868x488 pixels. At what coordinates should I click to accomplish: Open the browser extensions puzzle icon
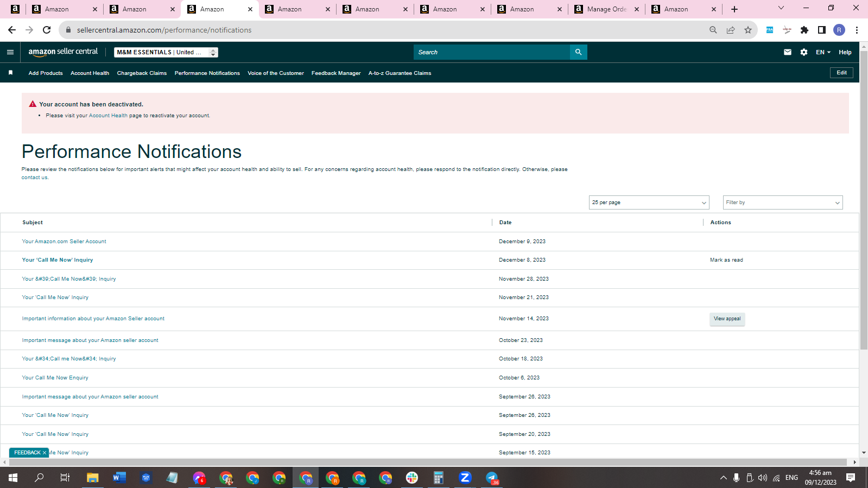[x=804, y=30]
